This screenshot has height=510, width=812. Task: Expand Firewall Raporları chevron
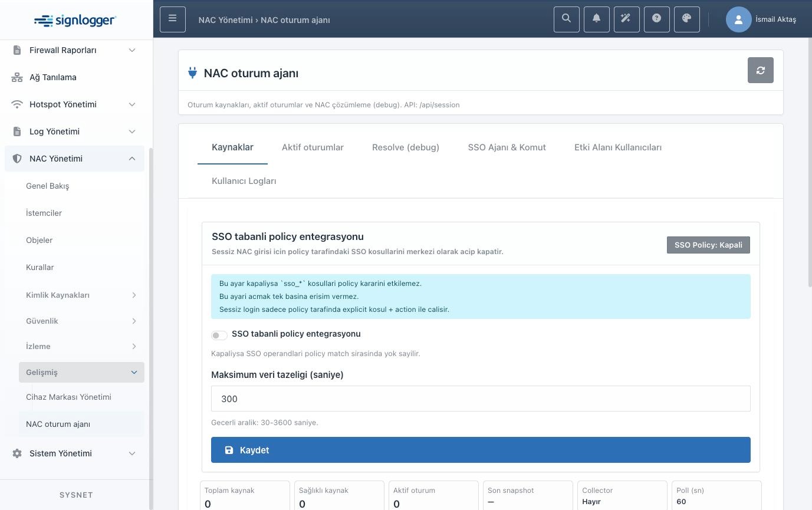pyautogui.click(x=132, y=50)
